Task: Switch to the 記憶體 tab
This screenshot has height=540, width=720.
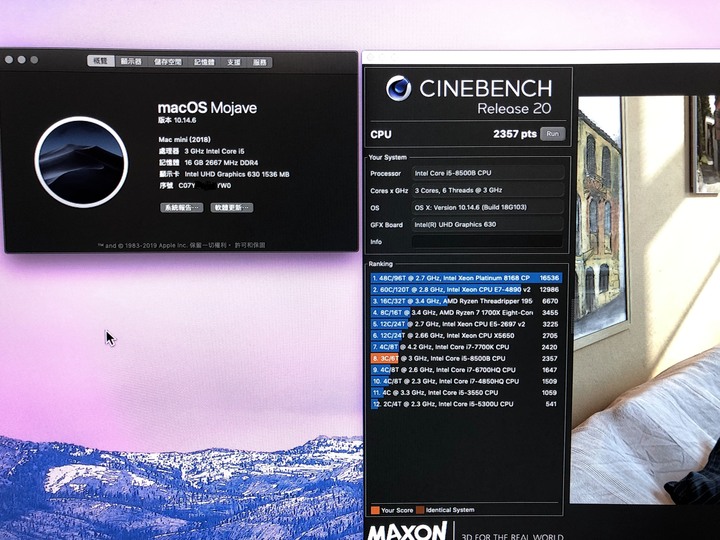Action: coord(204,62)
